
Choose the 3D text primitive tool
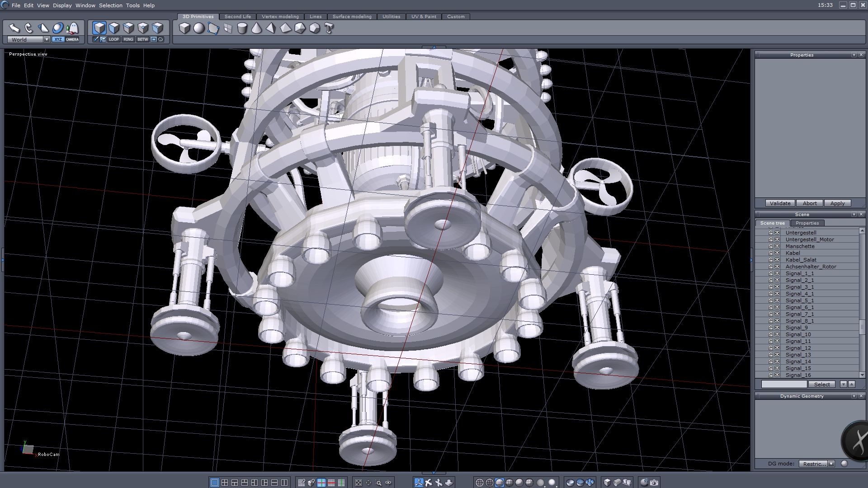coord(329,28)
